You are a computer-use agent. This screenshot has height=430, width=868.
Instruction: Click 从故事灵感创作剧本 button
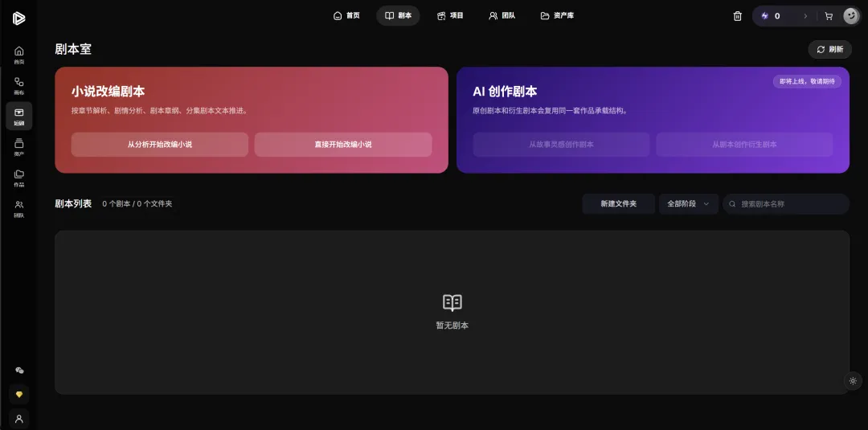tap(561, 145)
